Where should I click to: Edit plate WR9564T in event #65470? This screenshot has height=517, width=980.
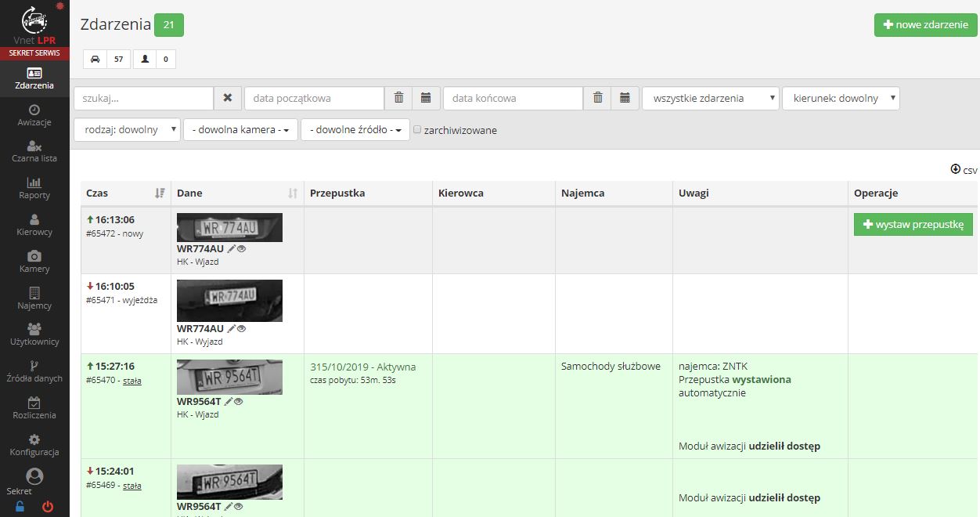pyautogui.click(x=228, y=401)
